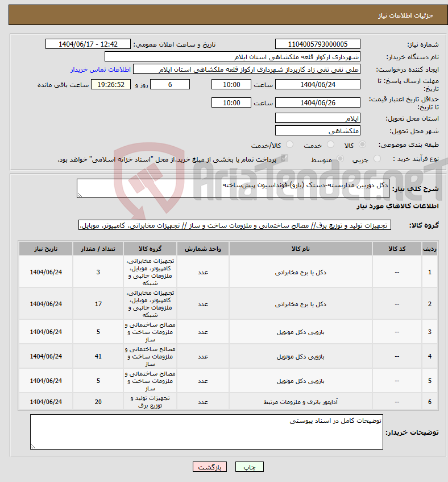Click the response deadline time 10:00 field

point(231,84)
